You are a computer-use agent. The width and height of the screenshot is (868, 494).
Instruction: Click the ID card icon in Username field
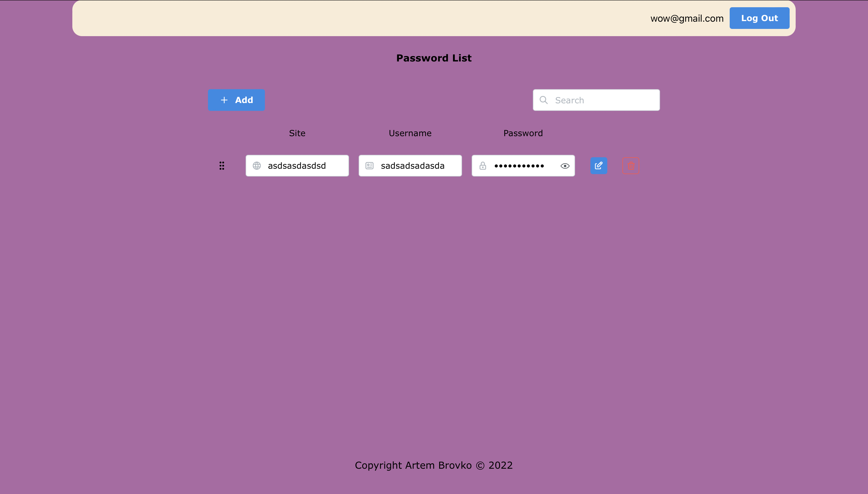pos(369,166)
